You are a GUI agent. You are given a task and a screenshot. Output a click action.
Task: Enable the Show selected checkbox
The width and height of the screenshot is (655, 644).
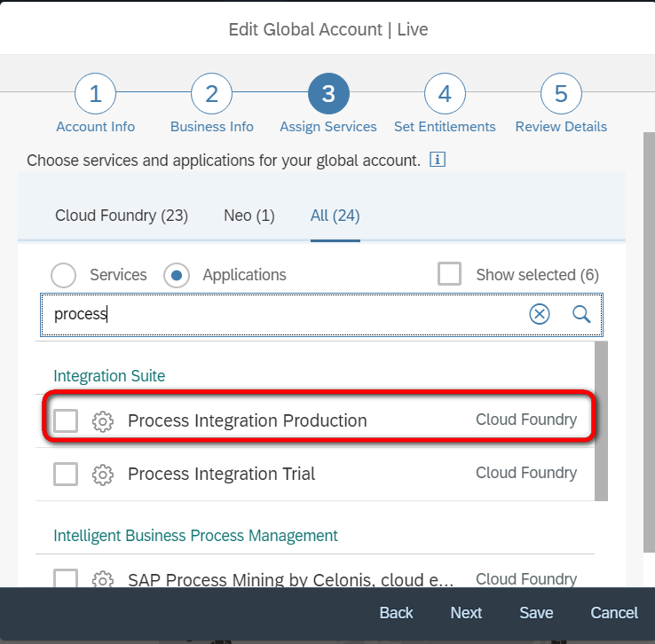coord(450,275)
